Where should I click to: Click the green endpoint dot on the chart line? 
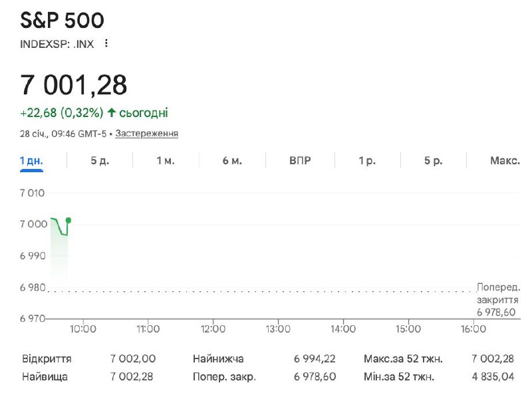tap(68, 220)
